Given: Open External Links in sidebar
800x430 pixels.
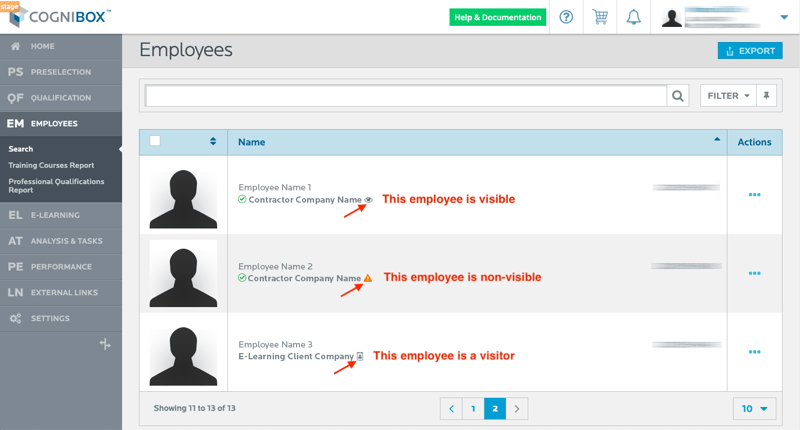Looking at the screenshot, I should 61,293.
